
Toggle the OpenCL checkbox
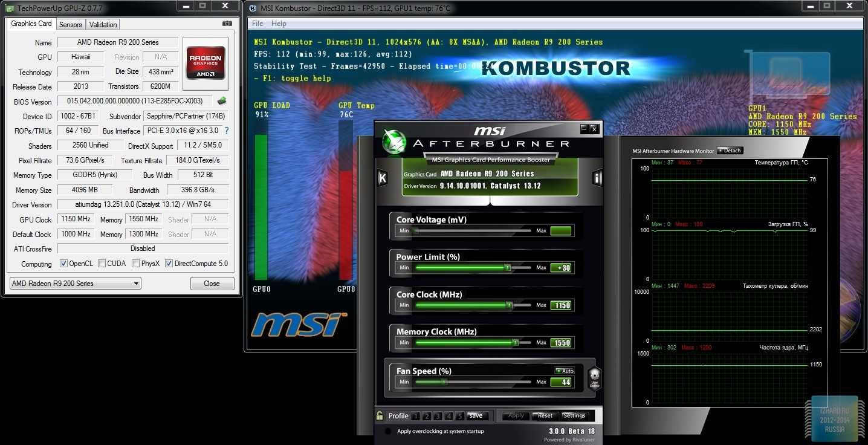click(x=63, y=264)
